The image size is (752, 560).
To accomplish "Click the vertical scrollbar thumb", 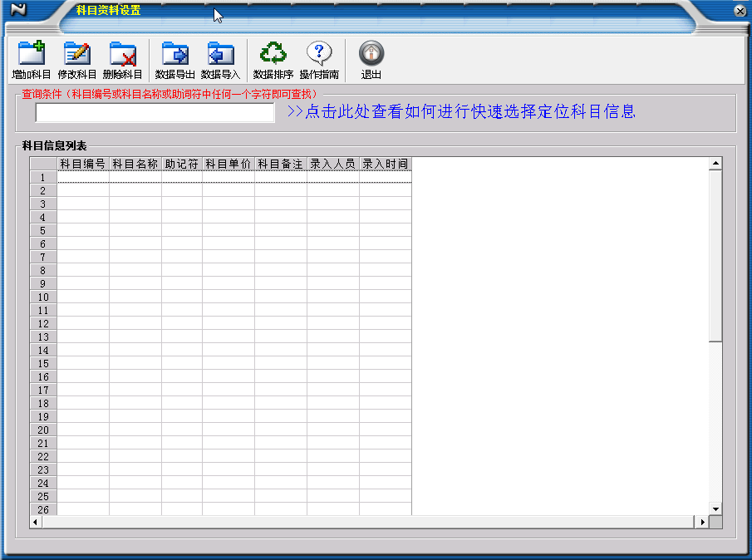I will pos(715,256).
